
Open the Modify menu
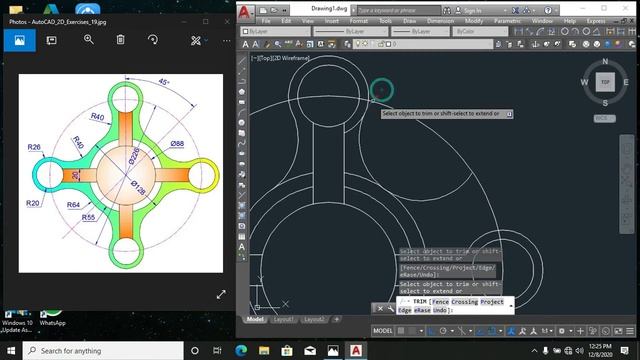click(x=474, y=21)
